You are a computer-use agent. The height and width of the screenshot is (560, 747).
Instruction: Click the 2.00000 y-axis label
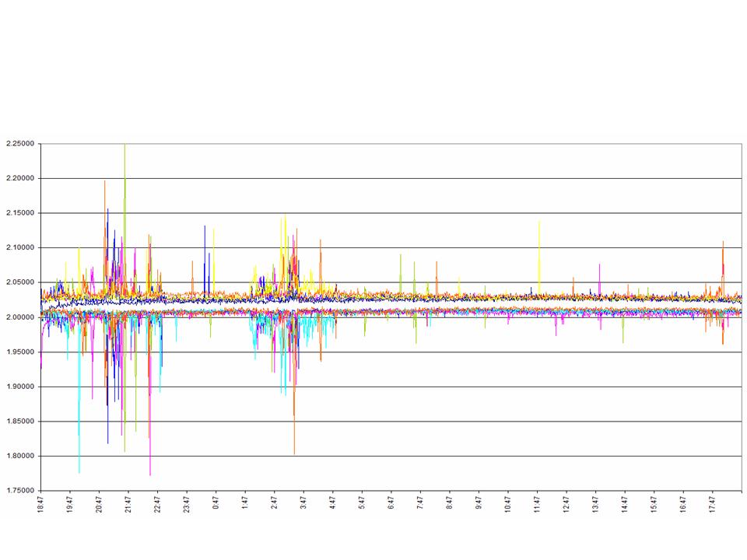(20, 317)
